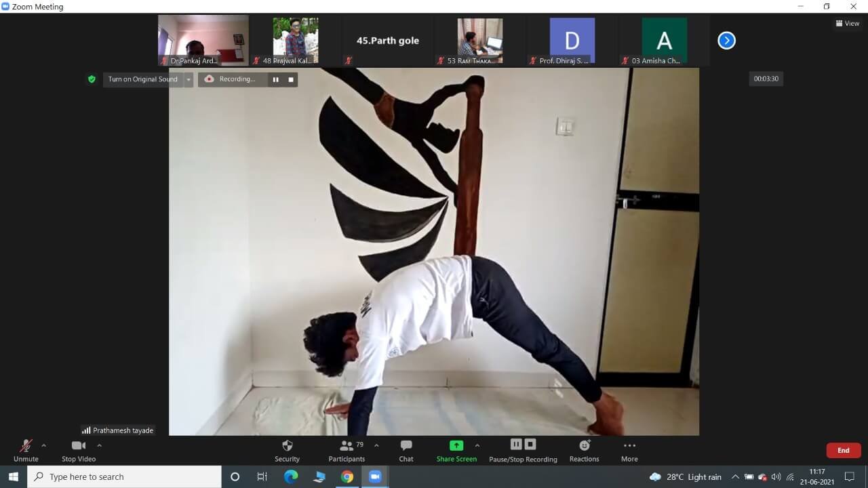Click Turn on Original Sound
The image size is (868, 488).
tap(142, 79)
